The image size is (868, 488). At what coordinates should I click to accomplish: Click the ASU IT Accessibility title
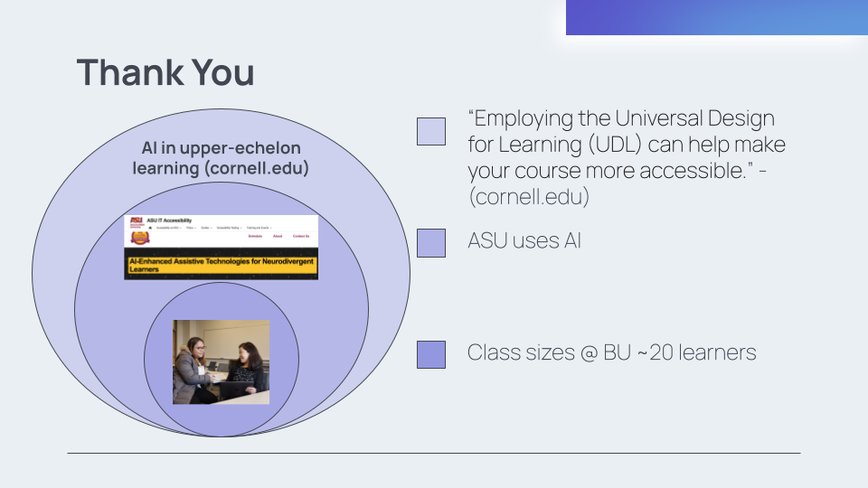(169, 221)
